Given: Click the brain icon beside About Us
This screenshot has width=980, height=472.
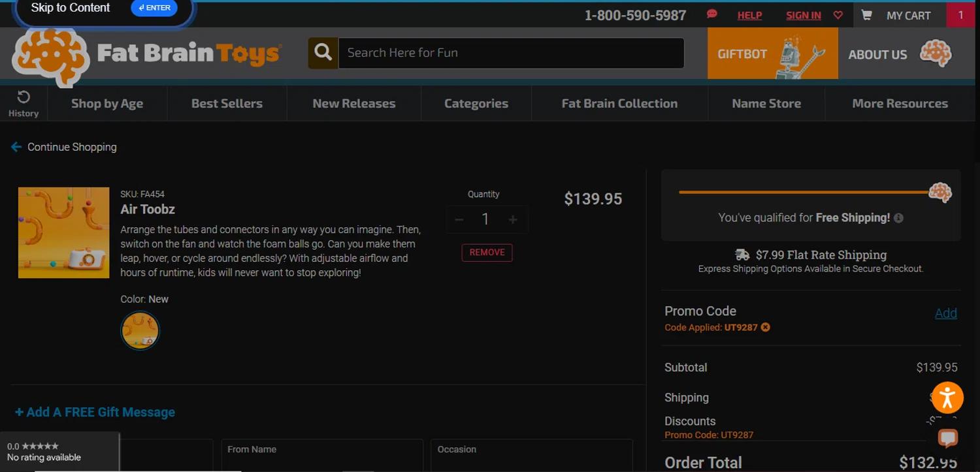Looking at the screenshot, I should tap(936, 54).
